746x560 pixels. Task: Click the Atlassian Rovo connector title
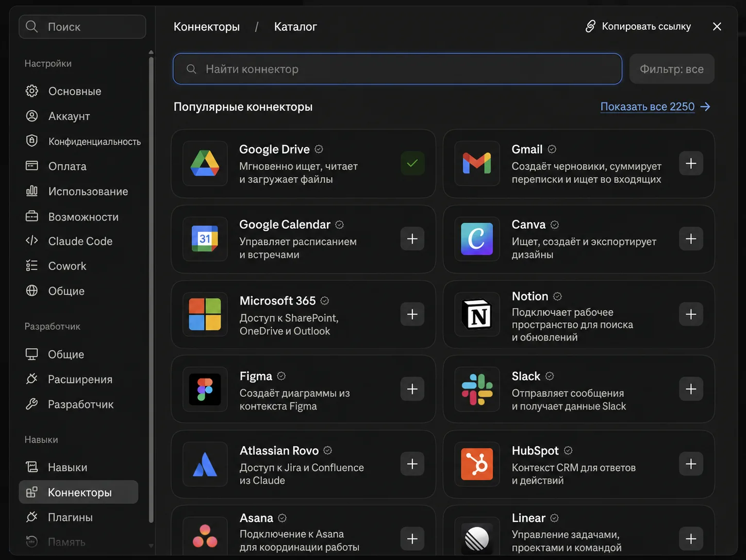[279, 451]
